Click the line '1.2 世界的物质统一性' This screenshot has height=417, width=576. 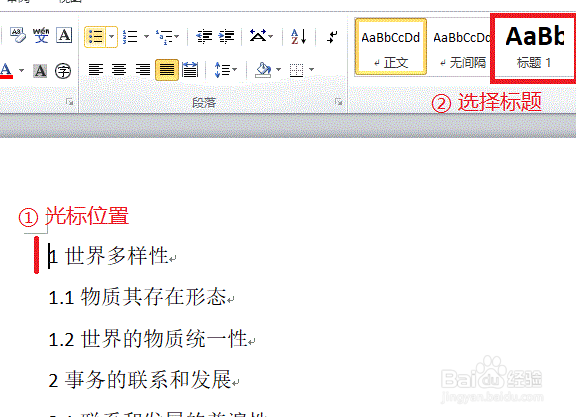tap(152, 338)
